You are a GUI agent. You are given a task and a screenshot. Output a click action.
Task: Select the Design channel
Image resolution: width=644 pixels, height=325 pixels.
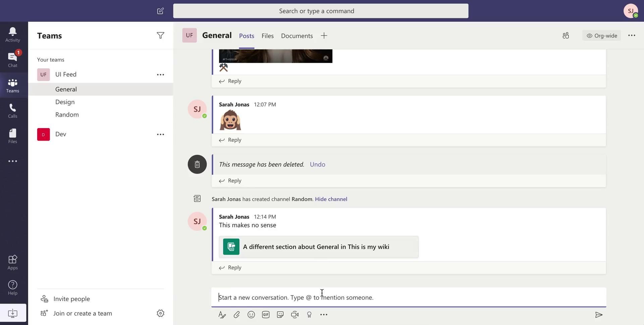(x=65, y=102)
